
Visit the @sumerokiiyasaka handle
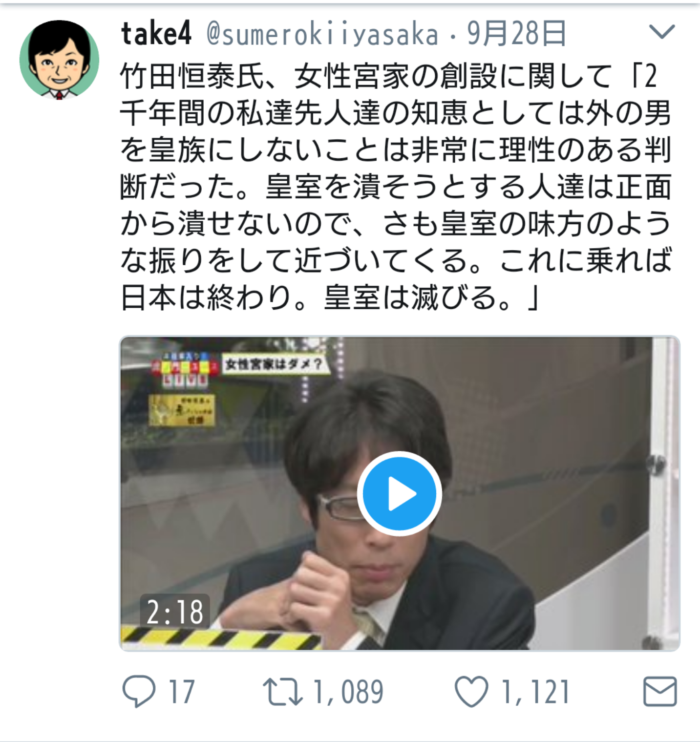pyautogui.click(x=322, y=35)
